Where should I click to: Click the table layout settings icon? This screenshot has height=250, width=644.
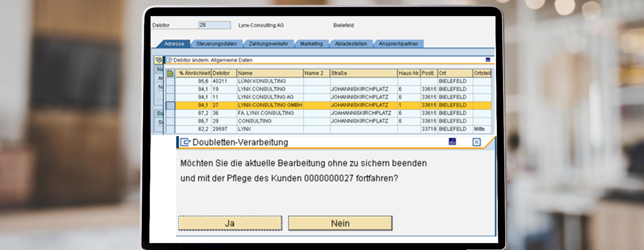170,73
